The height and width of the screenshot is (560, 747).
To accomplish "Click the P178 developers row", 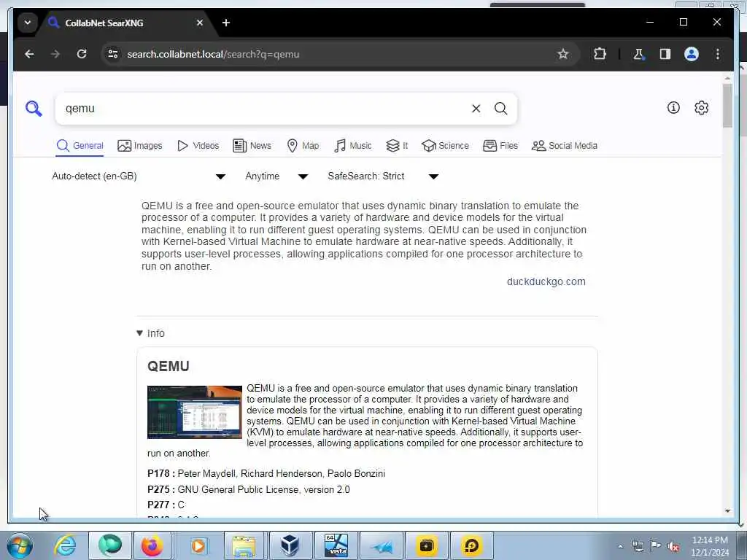I will [x=266, y=474].
